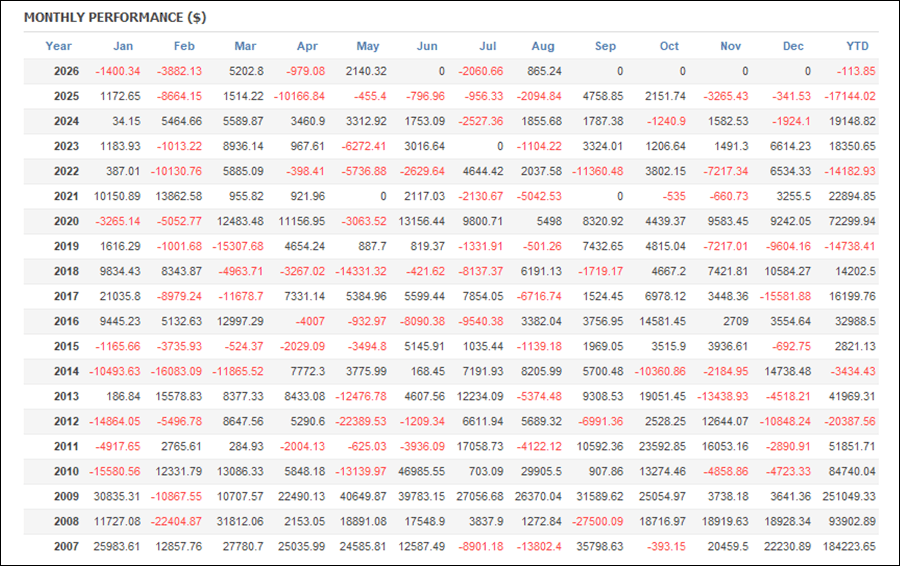
Task: Select the 2012 May value -22389.53
Action: 360,421
